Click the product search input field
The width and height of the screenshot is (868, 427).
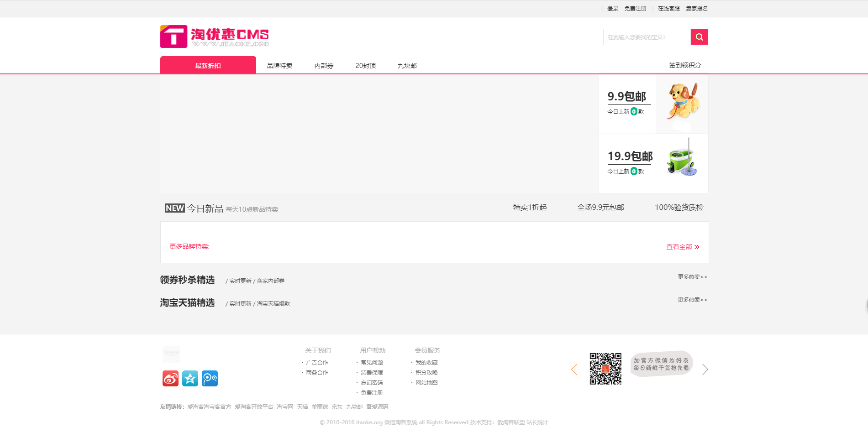pyautogui.click(x=647, y=36)
